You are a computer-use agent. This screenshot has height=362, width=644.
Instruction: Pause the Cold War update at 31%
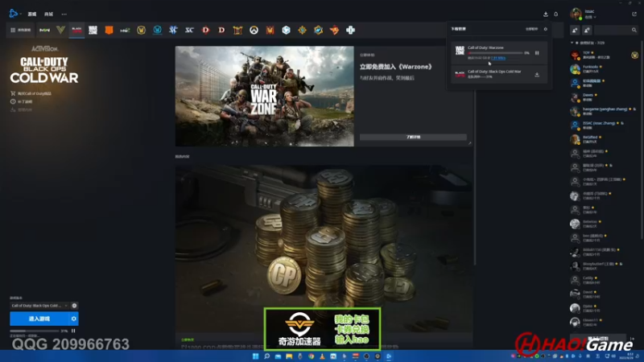[73, 331]
